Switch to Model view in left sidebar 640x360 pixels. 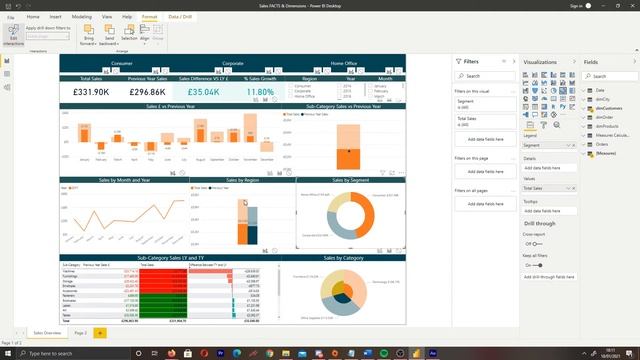click(x=7, y=87)
